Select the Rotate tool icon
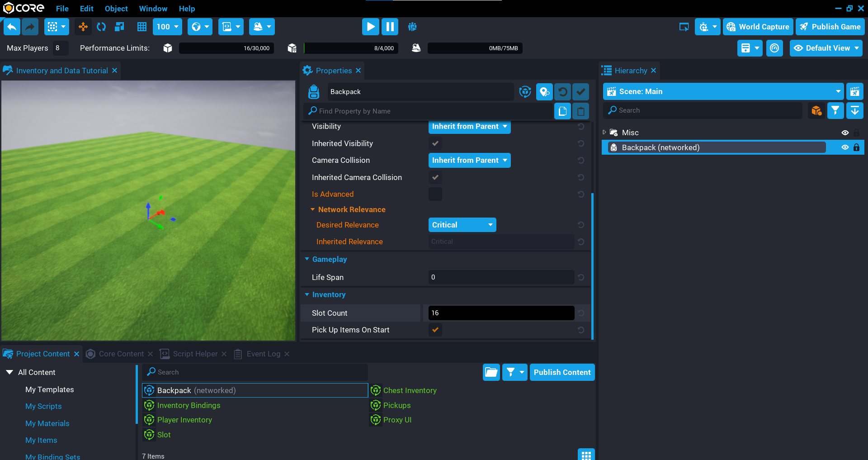 pos(101,27)
